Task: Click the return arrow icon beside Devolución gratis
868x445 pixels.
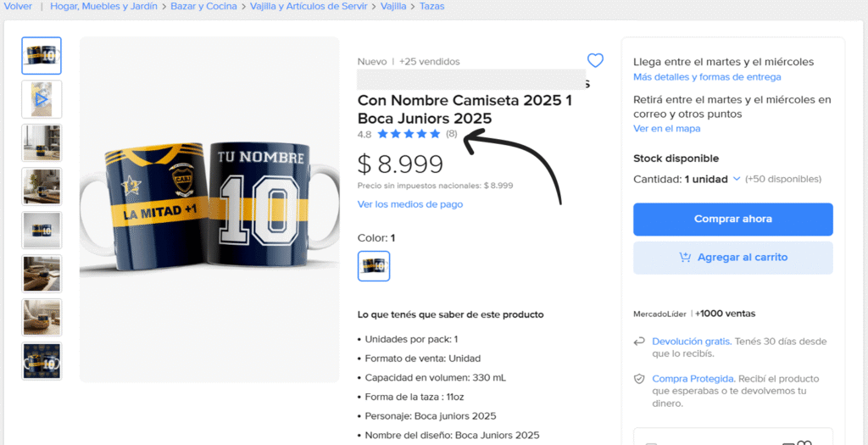Action: (x=639, y=342)
